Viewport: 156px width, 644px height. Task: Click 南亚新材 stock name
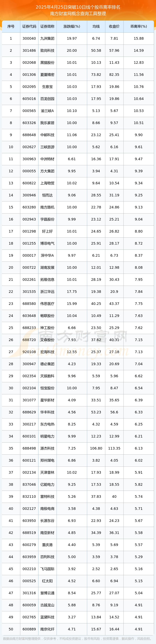[47, 533]
